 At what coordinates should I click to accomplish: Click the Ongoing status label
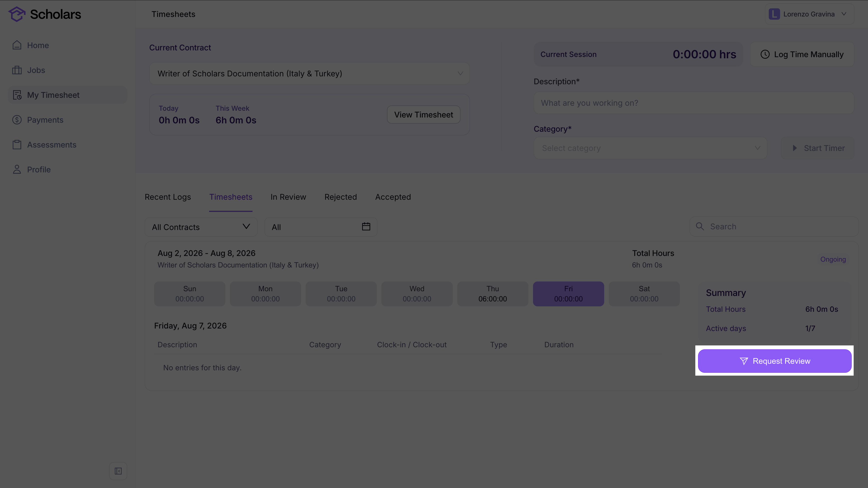833,259
